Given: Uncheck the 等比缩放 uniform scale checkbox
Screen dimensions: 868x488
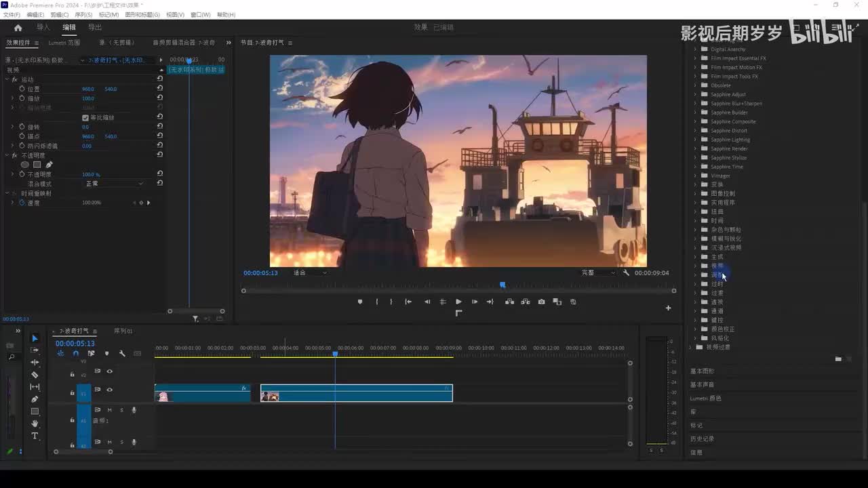Looking at the screenshot, I should coord(85,117).
